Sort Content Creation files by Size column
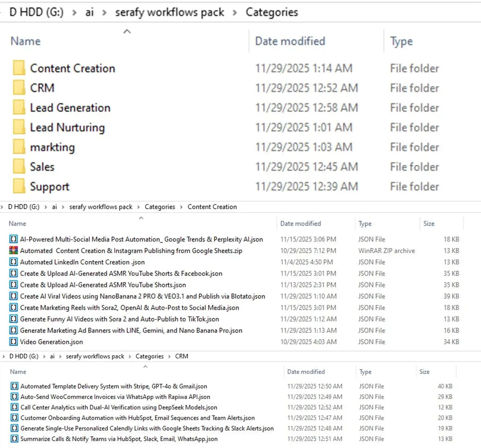Screen dimensions: 481x448 [429, 224]
